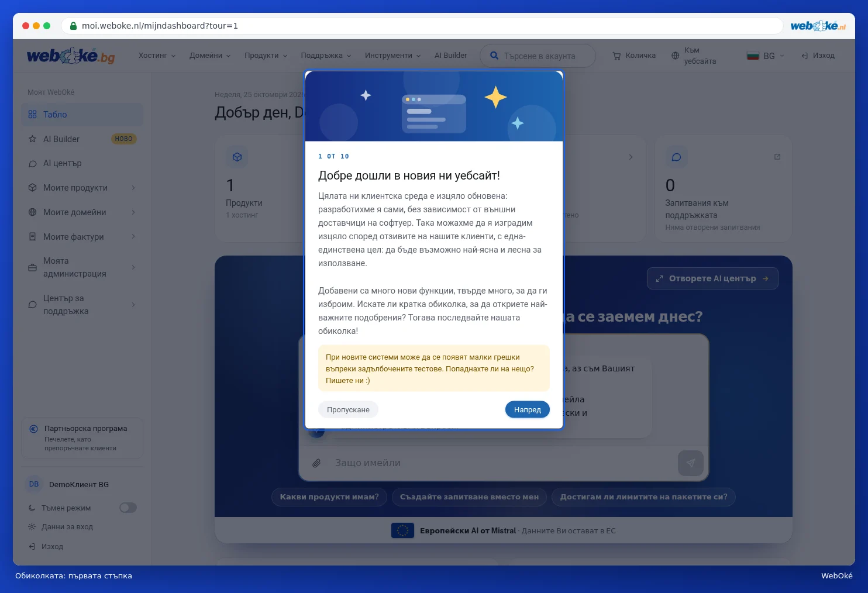This screenshot has width=868, height=593.
Task: Click the Табло dashboard grid icon
Action: click(32, 115)
